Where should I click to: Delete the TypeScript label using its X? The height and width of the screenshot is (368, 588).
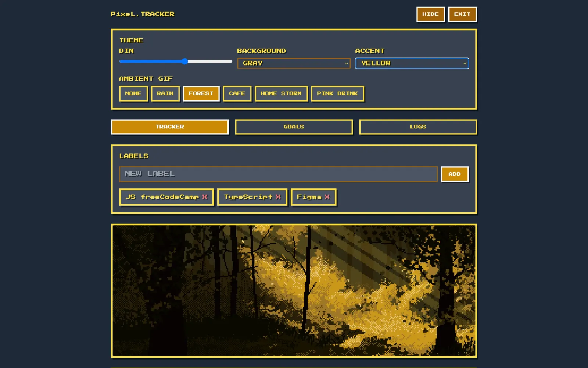pos(278,197)
